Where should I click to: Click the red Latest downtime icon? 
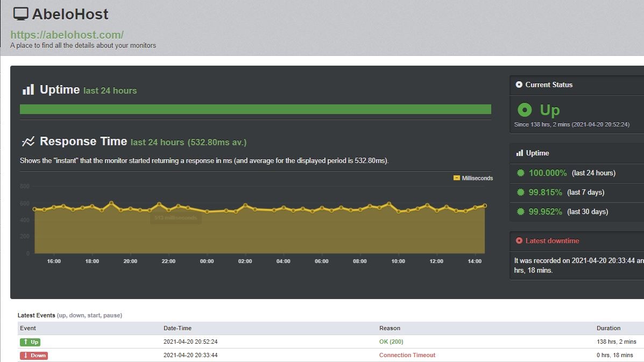(x=519, y=240)
